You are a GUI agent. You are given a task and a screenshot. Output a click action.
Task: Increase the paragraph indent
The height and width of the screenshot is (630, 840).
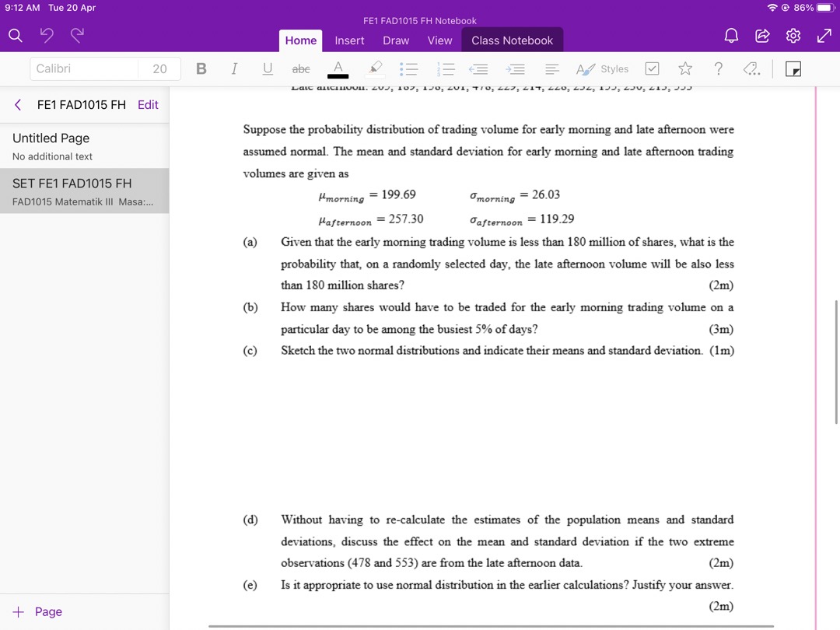515,68
